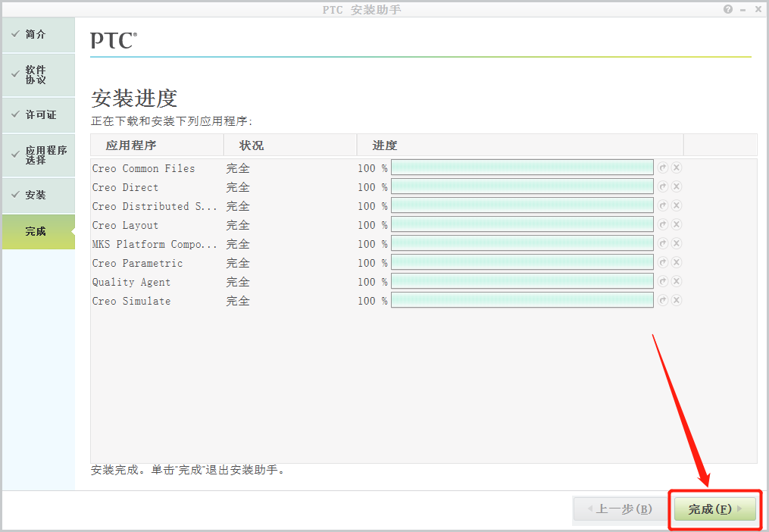
Task: Select the Creo Direct row name
Action: click(126, 187)
